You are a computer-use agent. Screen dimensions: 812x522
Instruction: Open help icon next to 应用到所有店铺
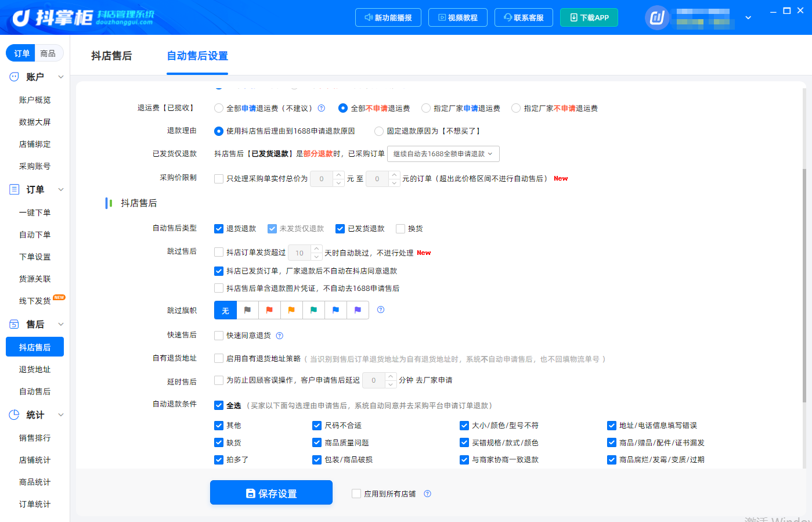[427, 494]
